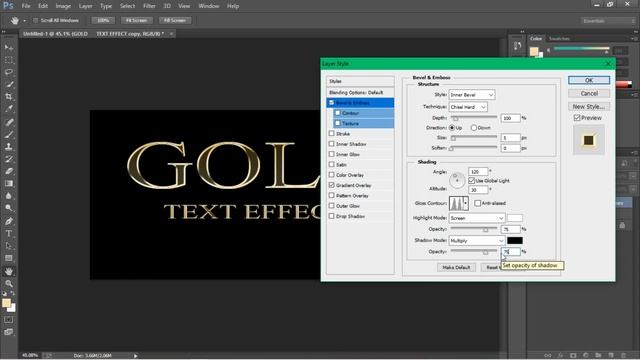Enable the Contour checkbox
Image resolution: width=640 pixels, height=360 pixels.
point(338,113)
